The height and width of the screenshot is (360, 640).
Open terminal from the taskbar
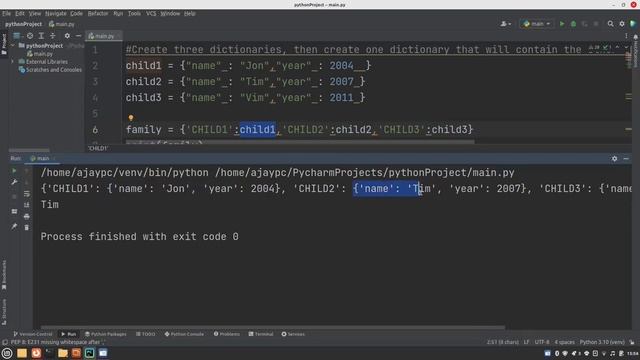pyautogui.click(x=49, y=353)
